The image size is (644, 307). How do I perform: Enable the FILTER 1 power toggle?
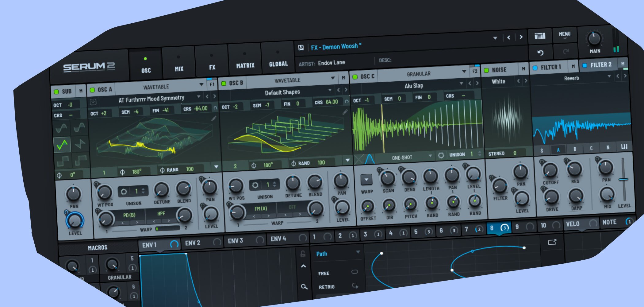pos(535,68)
